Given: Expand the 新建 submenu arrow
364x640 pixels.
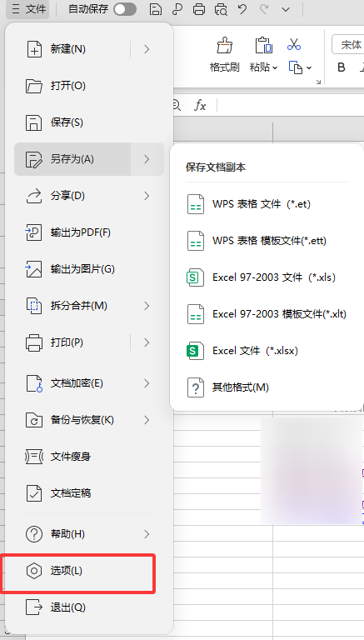Looking at the screenshot, I should click(147, 49).
